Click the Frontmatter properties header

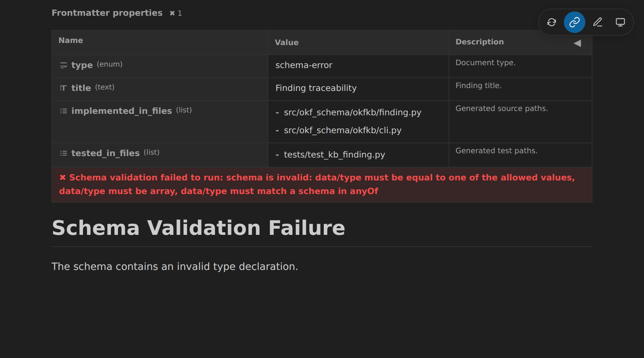click(107, 13)
